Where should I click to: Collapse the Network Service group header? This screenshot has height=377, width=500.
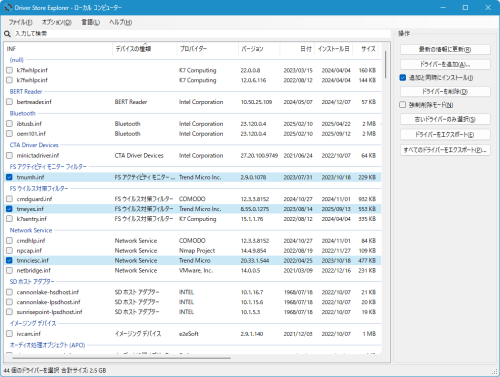tap(31, 230)
